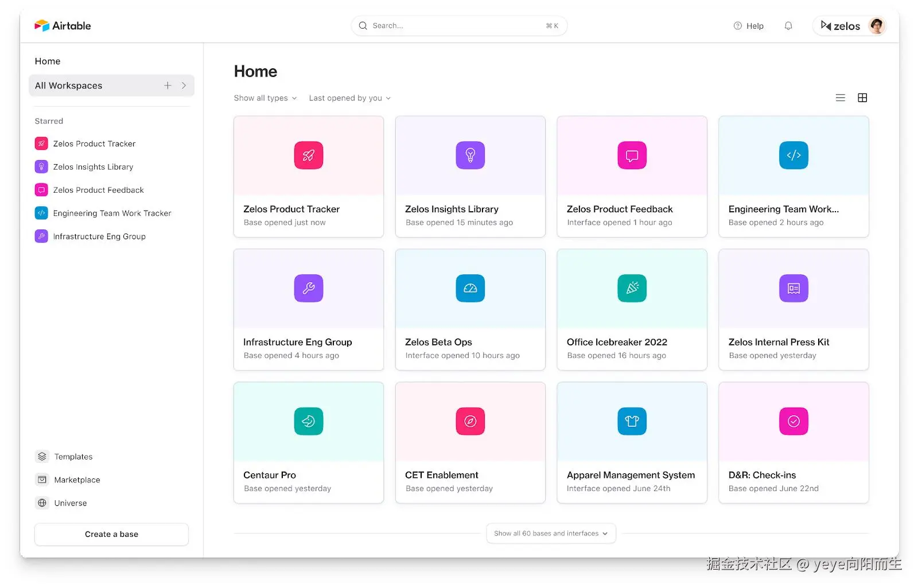The image size is (918, 588).
Task: Open the user profile avatar
Action: (876, 26)
